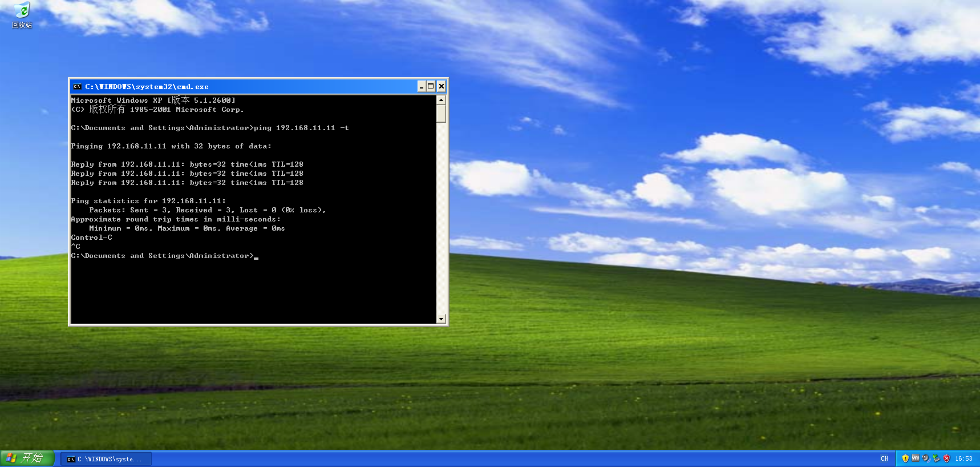Close the cmd.exe window
Screen dimensions: 980x467
click(x=441, y=87)
